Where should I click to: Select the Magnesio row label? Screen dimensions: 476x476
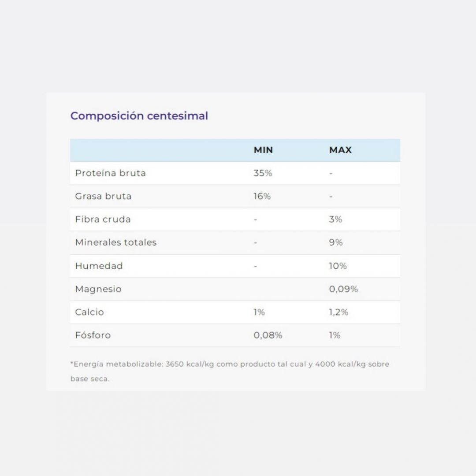[x=98, y=289]
